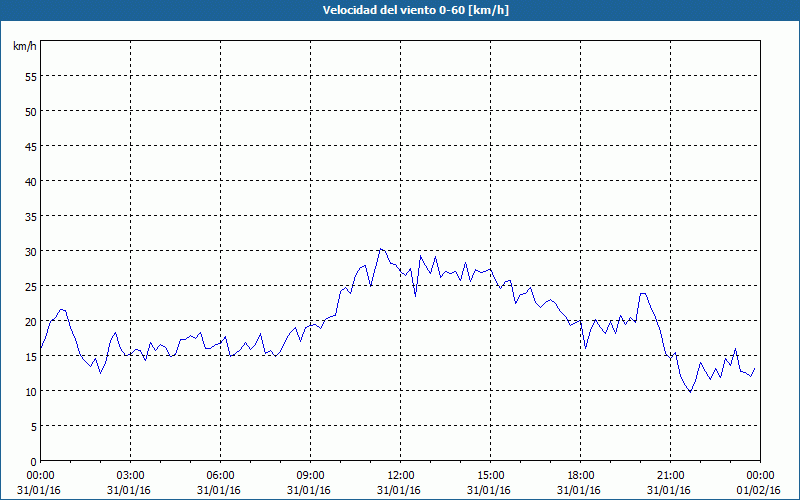Click the 50 value on the y-axis
The width and height of the screenshot is (800, 500).
pos(31,111)
